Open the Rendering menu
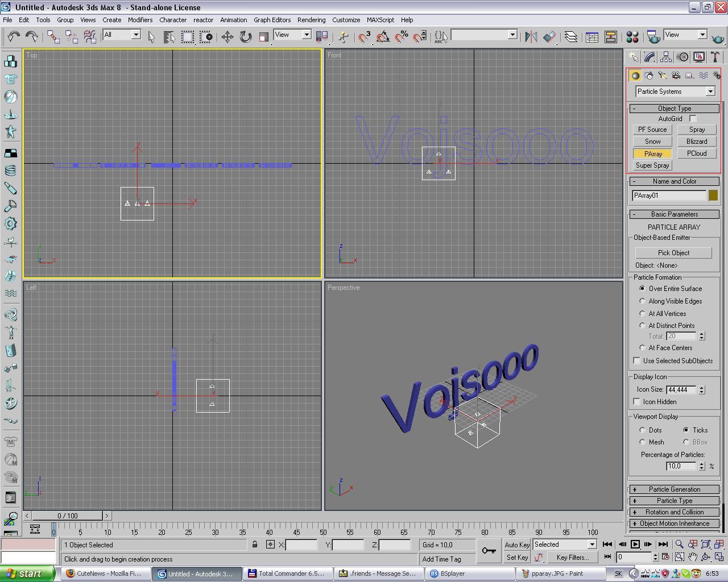This screenshot has width=728, height=582. click(x=311, y=20)
